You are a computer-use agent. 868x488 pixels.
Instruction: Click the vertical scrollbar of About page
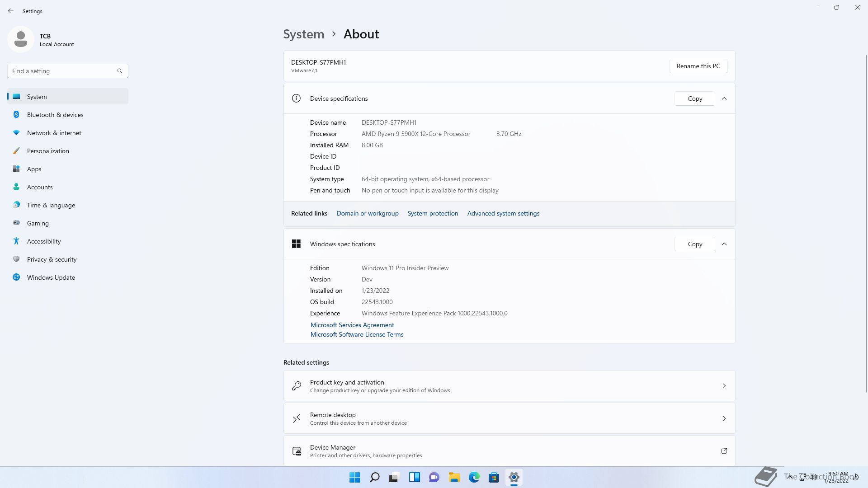coord(866,224)
